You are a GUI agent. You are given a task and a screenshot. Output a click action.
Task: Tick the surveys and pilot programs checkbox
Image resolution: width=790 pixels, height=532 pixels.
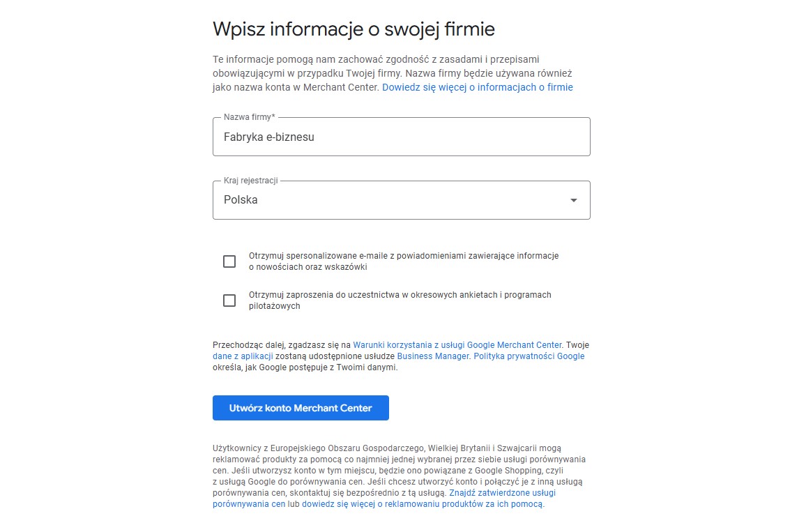coord(229,301)
